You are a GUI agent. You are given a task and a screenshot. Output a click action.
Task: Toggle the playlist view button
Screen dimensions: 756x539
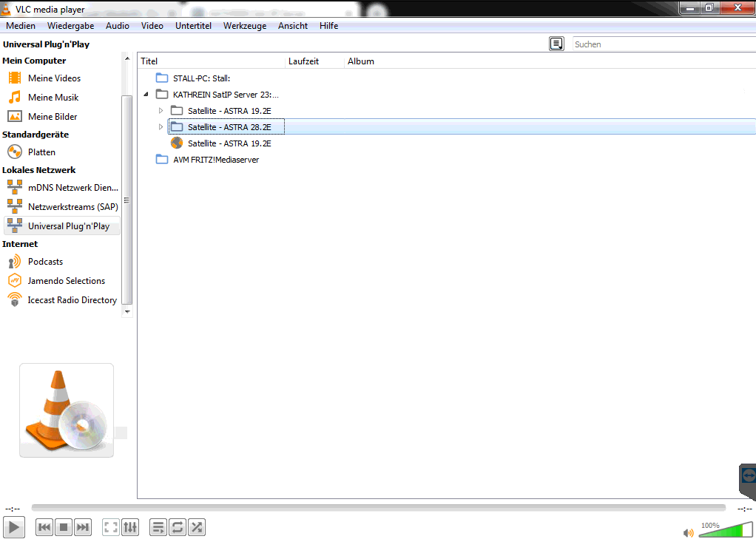158,527
